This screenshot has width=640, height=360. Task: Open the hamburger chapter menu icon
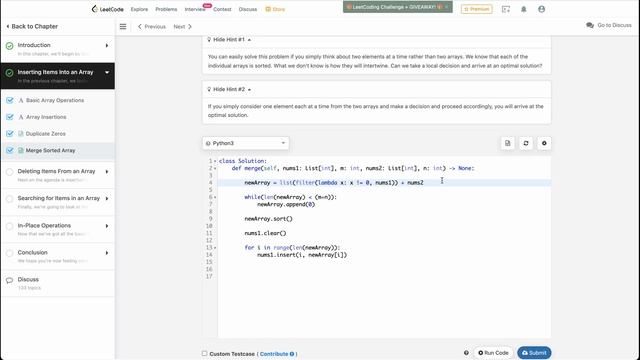coord(123,27)
